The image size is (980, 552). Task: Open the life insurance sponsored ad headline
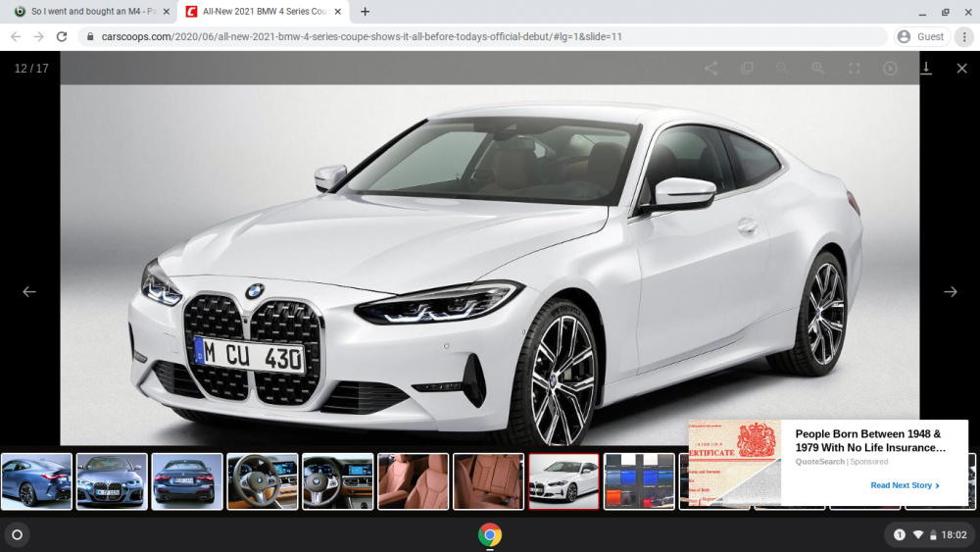(870, 441)
